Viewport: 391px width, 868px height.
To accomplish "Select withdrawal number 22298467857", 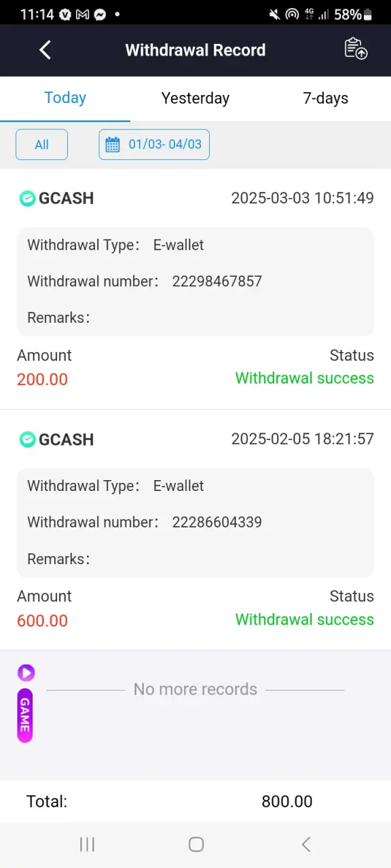I will point(217,281).
